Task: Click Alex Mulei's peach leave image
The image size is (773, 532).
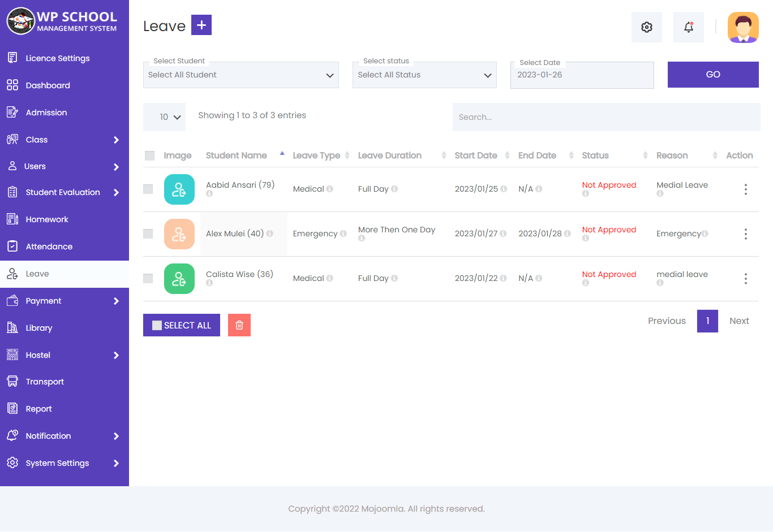Action: 179,234
